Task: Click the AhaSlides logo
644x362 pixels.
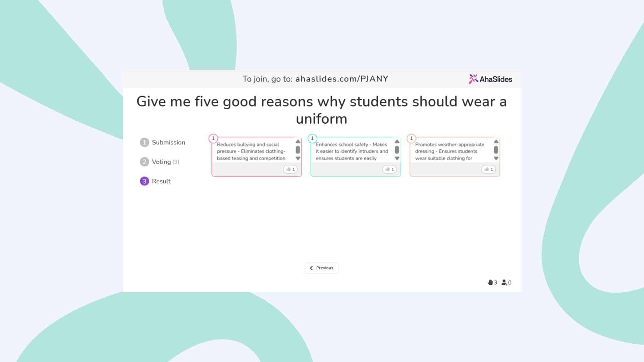Action: click(491, 79)
